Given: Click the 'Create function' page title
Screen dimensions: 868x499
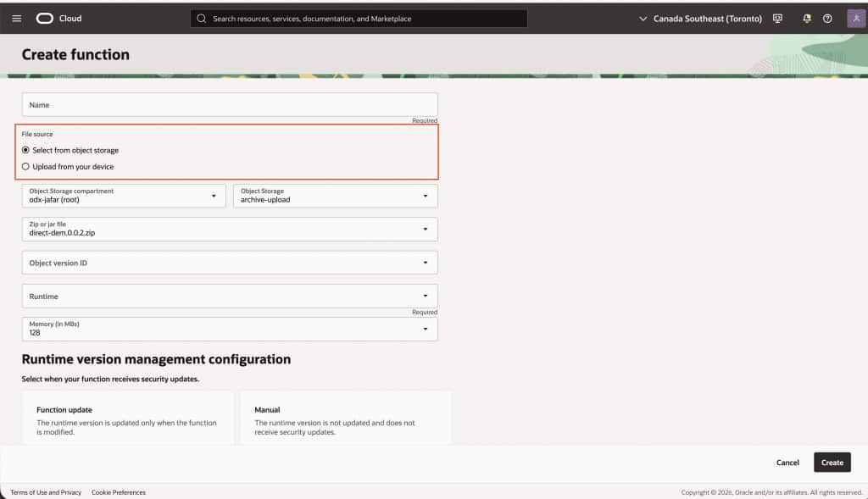Looking at the screenshot, I should [x=75, y=54].
